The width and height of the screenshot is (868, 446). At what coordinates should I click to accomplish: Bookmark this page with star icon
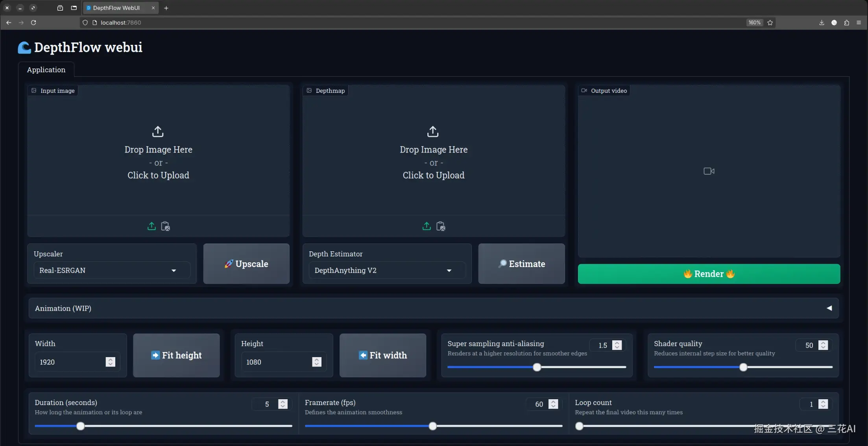tap(770, 22)
